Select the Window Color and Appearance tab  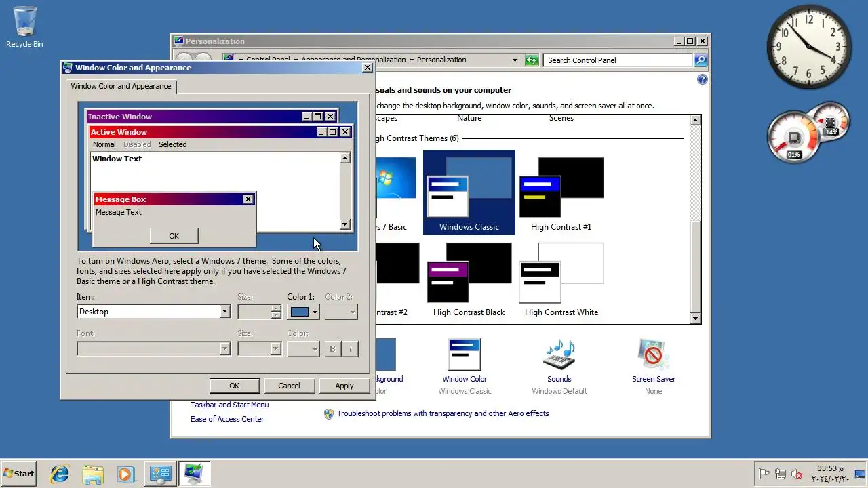click(121, 86)
